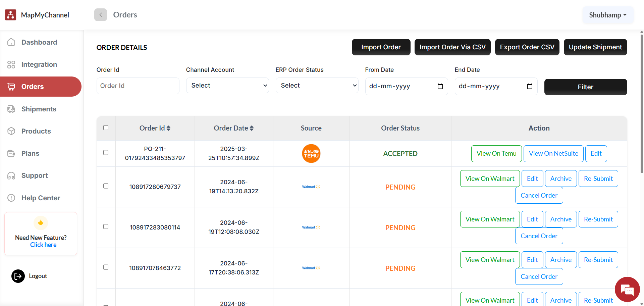Screen dimensions: 644x306
Task: Expand the ERP Order Status dropdown
Action: tap(317, 86)
